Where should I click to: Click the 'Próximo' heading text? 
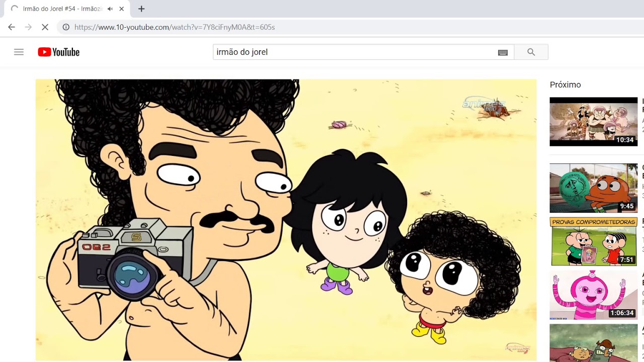(x=565, y=85)
